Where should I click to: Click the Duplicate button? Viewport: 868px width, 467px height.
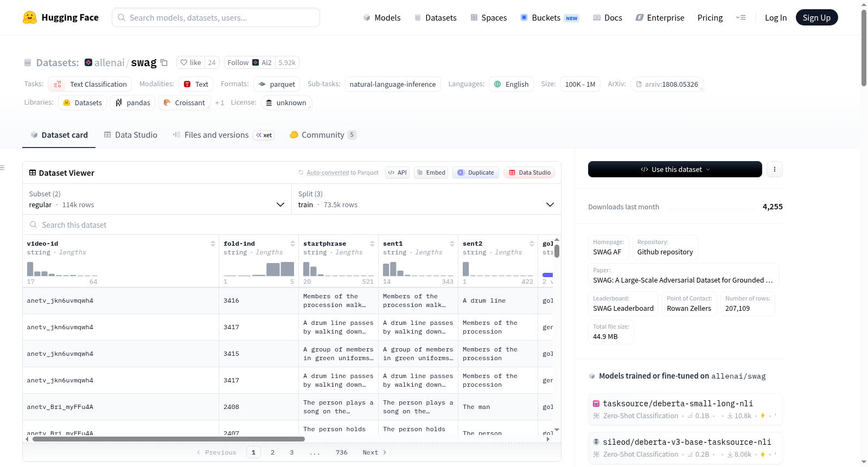(476, 172)
